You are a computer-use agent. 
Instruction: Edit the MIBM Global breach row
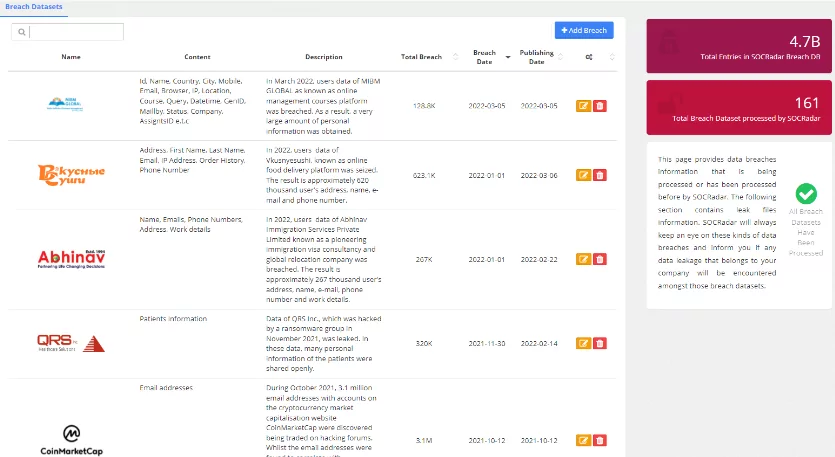pyautogui.click(x=583, y=105)
